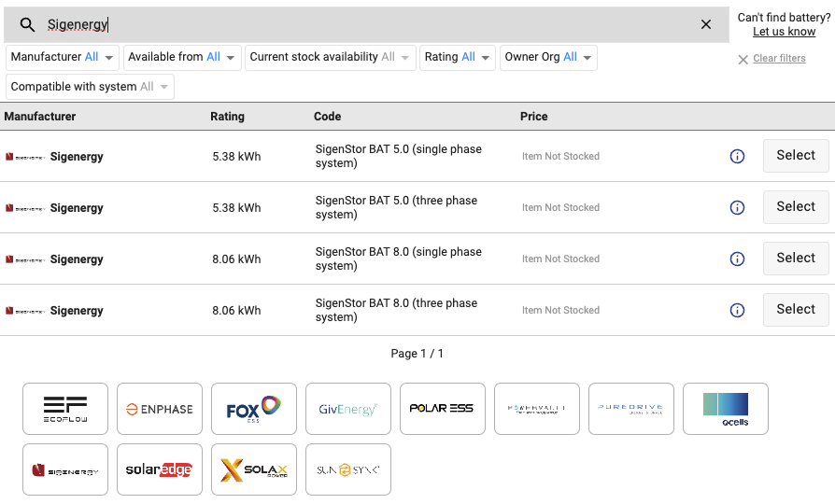Click the Price column header
Image resolution: width=835 pixels, height=504 pixels.
pyautogui.click(x=533, y=117)
